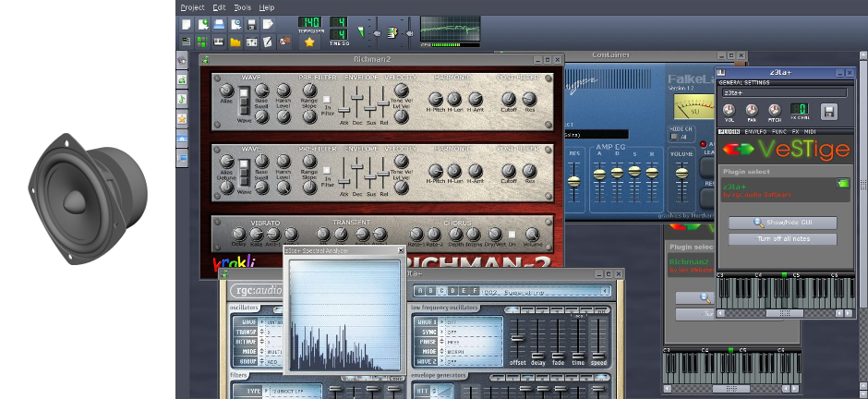Switch to the ENV/LFO tab
868x399 pixels.
click(x=756, y=132)
